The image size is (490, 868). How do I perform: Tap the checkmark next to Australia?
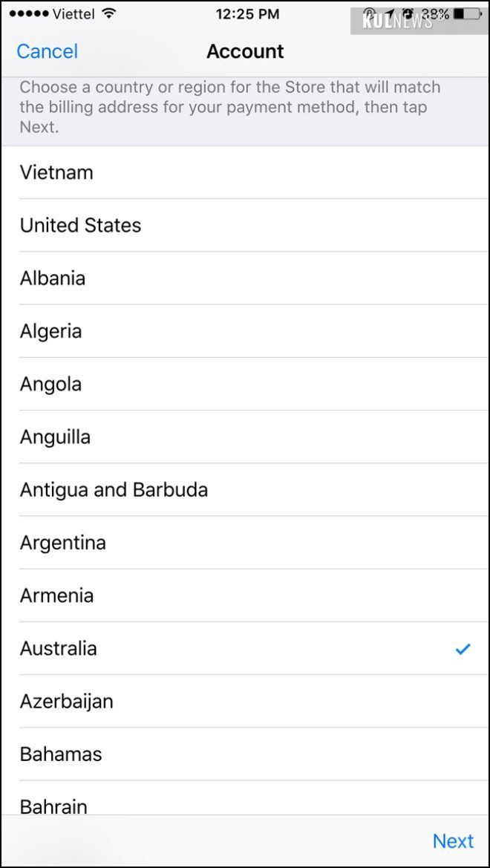point(462,648)
